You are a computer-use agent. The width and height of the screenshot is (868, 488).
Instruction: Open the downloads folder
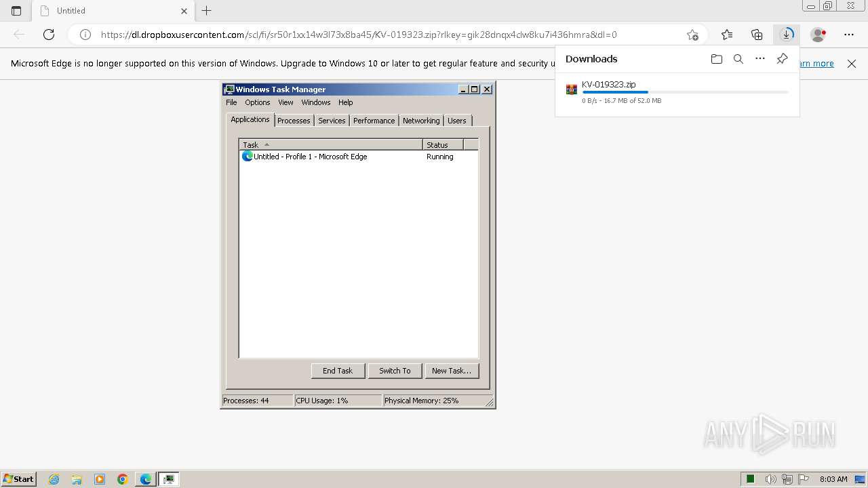(717, 59)
